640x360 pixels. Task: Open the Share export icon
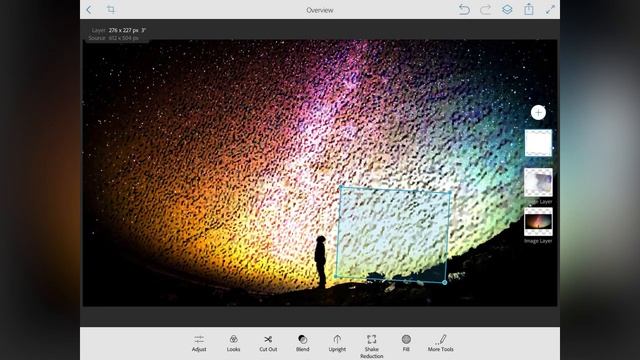pos(529,9)
